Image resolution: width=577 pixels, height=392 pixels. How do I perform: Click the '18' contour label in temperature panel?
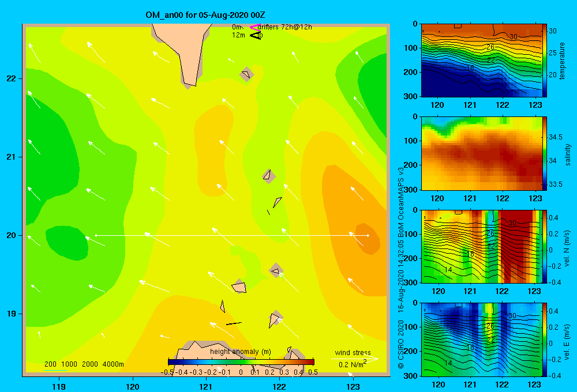pyautogui.click(x=470, y=68)
